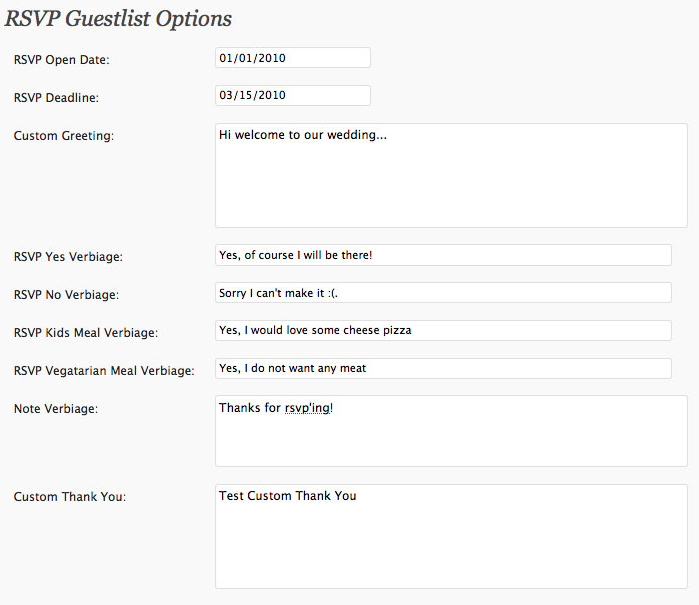
Task: Click the Vegatarian Meal Verbiage input box
Action: [443, 368]
